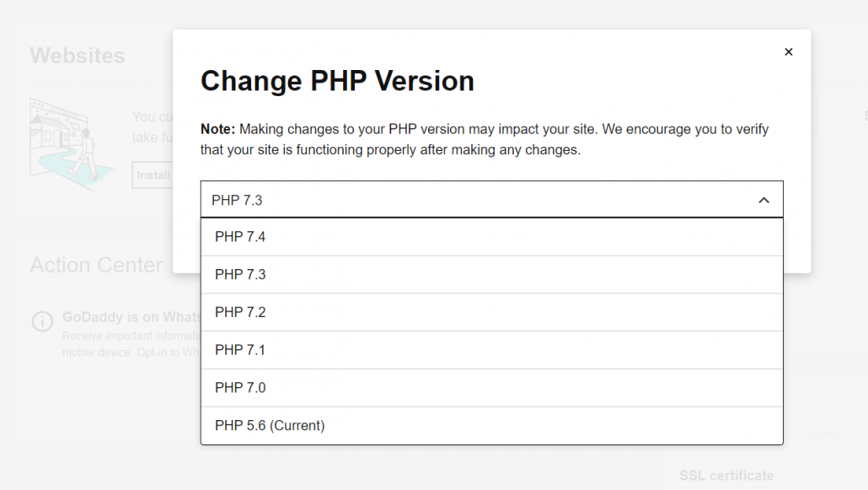Click the Install button behind the dialog
This screenshot has height=490, width=868.
pos(153,175)
